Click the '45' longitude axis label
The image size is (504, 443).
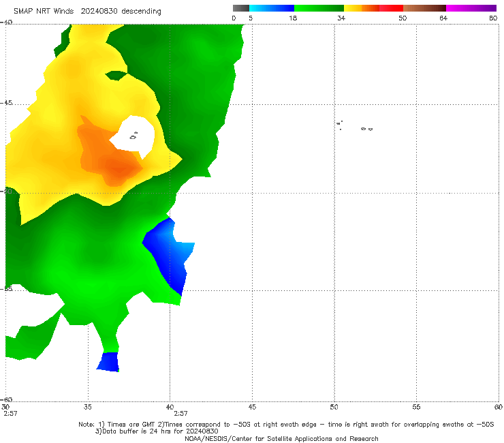(x=252, y=407)
